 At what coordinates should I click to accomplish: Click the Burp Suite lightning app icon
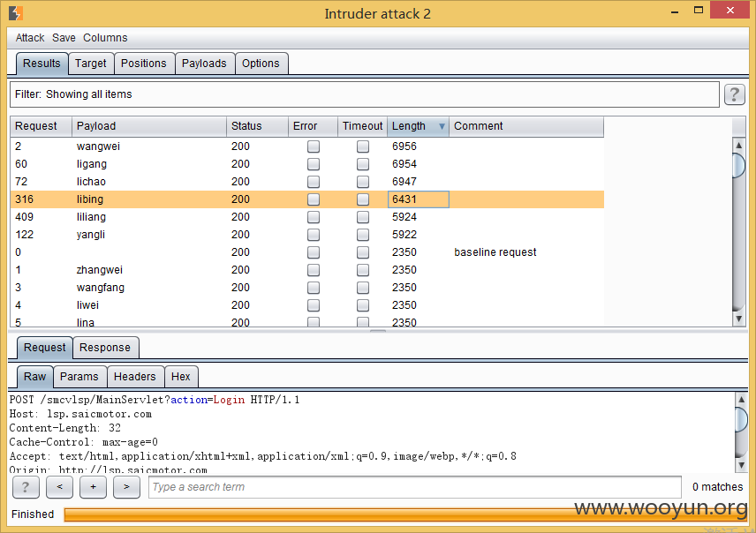pyautogui.click(x=15, y=13)
